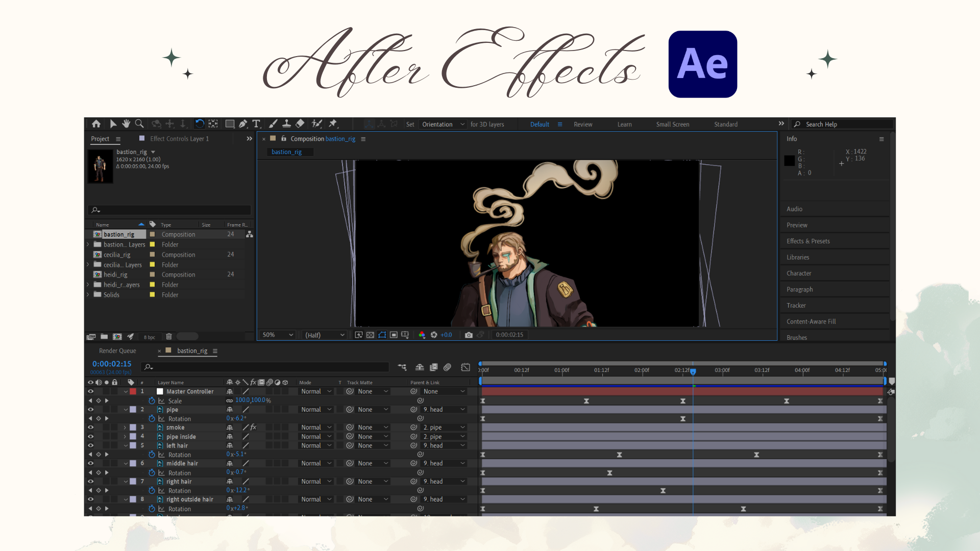The height and width of the screenshot is (551, 980).
Task: Toggle Motion Blur enable for the composition
Action: (x=447, y=367)
